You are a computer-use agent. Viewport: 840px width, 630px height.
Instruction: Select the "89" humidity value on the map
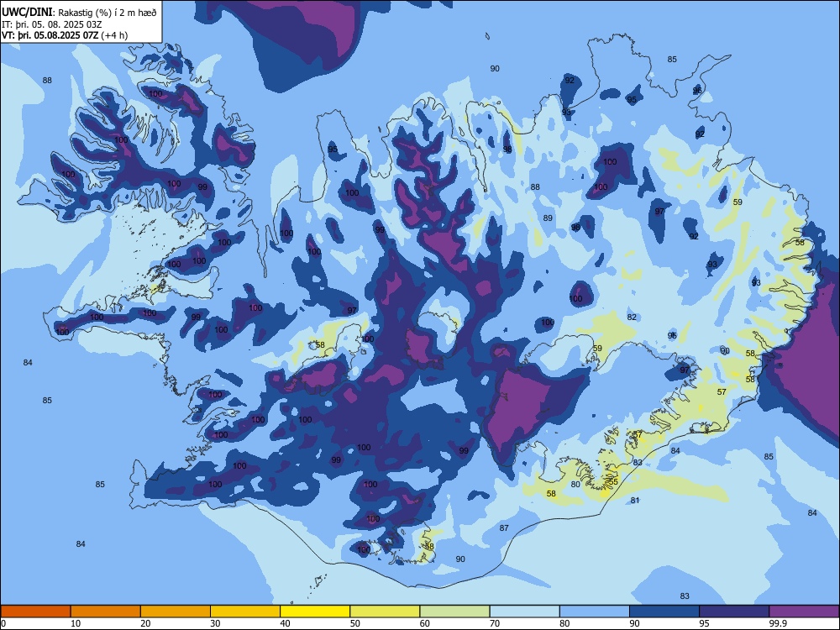click(x=548, y=218)
